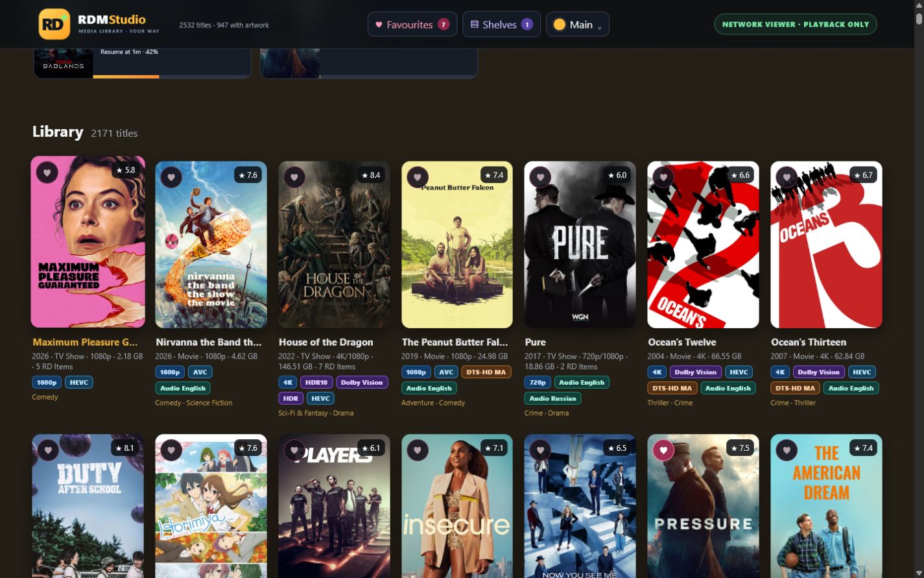
Task: Toggle heart on Nirvanna the Band poster
Action: point(171,177)
